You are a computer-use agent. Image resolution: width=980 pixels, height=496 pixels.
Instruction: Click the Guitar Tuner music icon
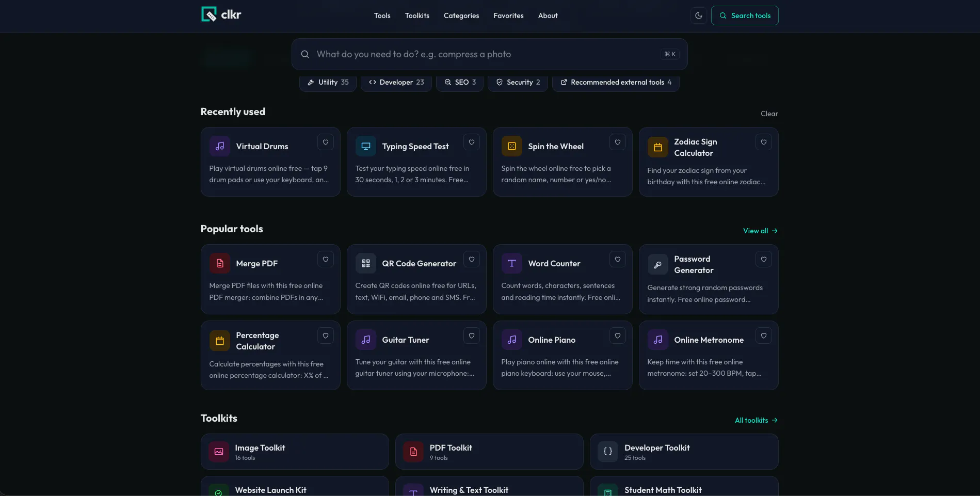click(x=366, y=340)
